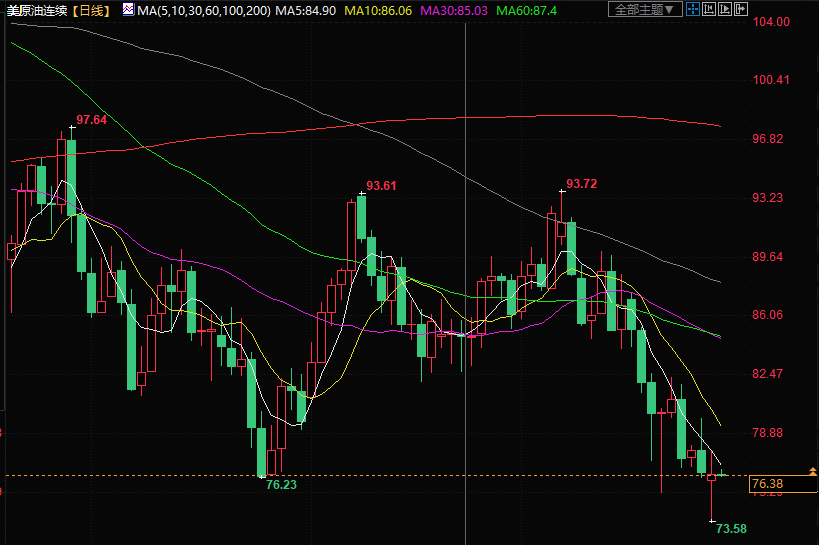Open the 全部主题 dropdown
The height and width of the screenshot is (545, 819).
644,9
